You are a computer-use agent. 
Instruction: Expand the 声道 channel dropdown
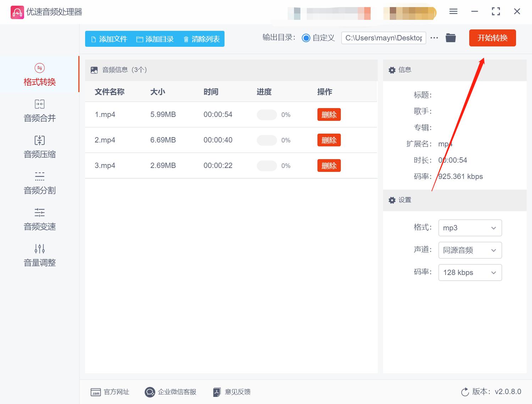pos(470,250)
